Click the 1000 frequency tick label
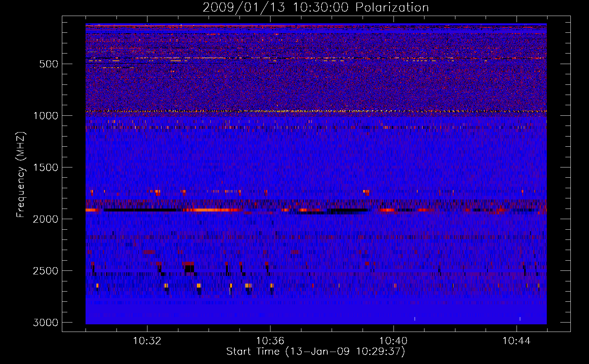The image size is (589, 364). [x=46, y=116]
